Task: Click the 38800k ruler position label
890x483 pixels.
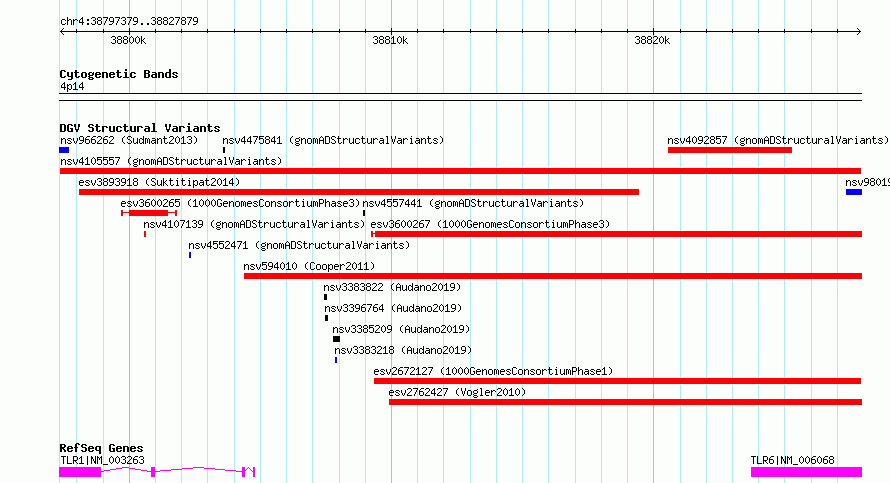Action: [x=128, y=40]
